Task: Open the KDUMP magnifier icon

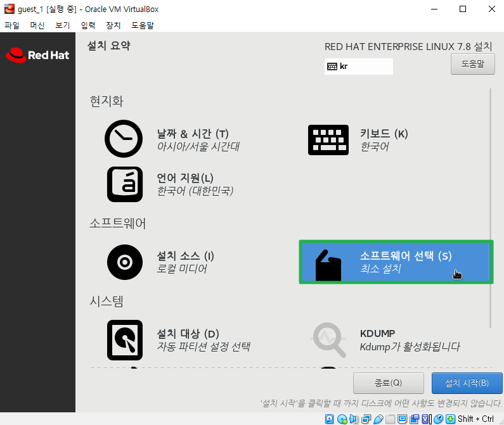Action: click(x=329, y=340)
